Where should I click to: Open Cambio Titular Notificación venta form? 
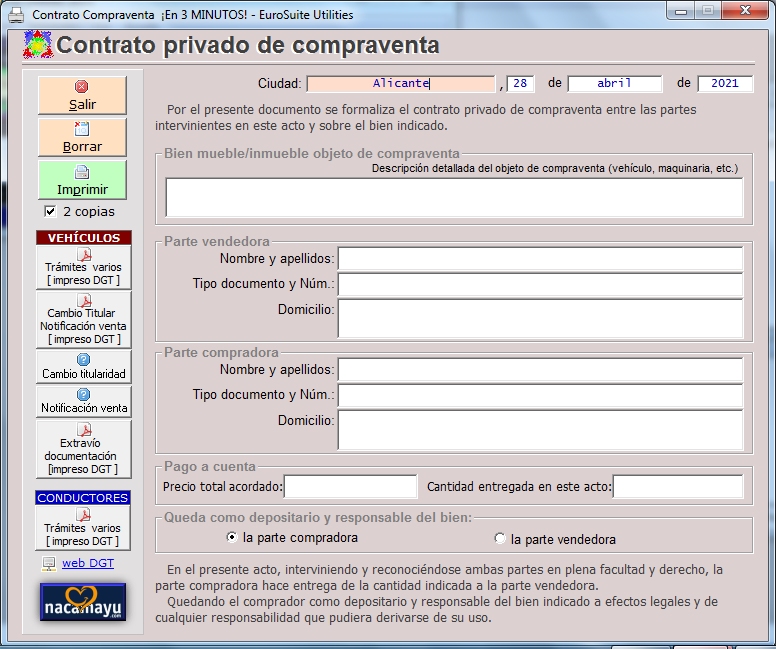point(83,319)
